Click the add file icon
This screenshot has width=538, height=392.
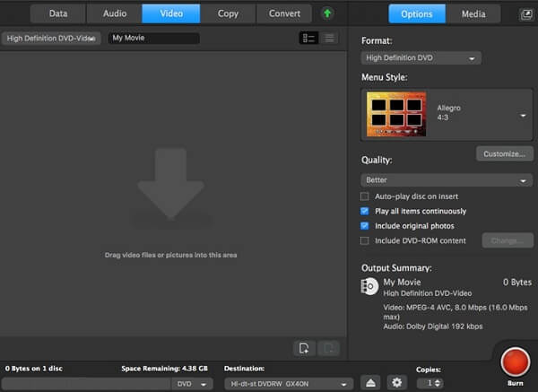pyautogui.click(x=306, y=348)
